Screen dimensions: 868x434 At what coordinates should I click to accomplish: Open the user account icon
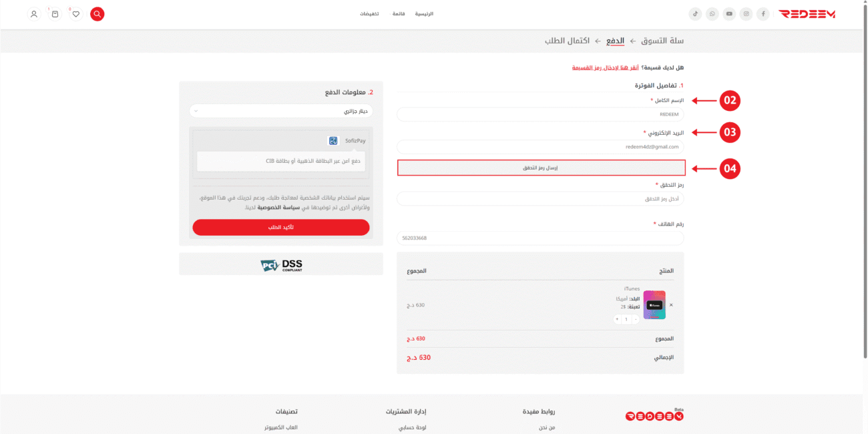pos(34,13)
